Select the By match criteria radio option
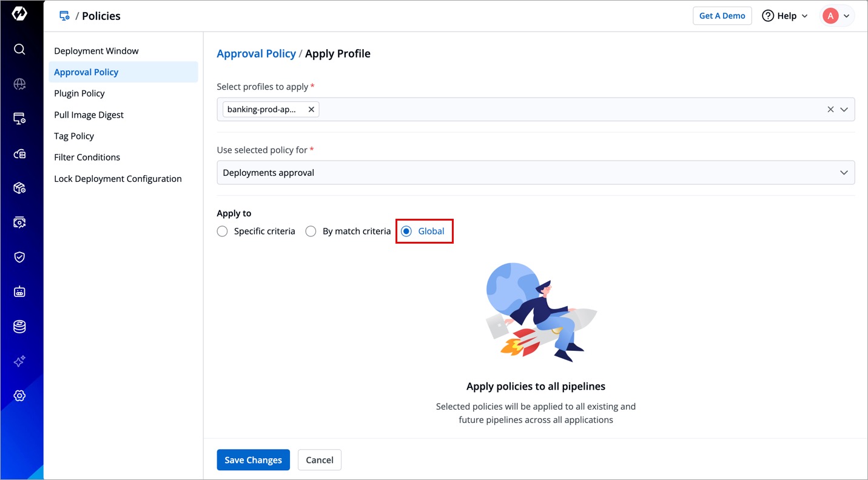The height and width of the screenshot is (480, 868). pyautogui.click(x=311, y=232)
